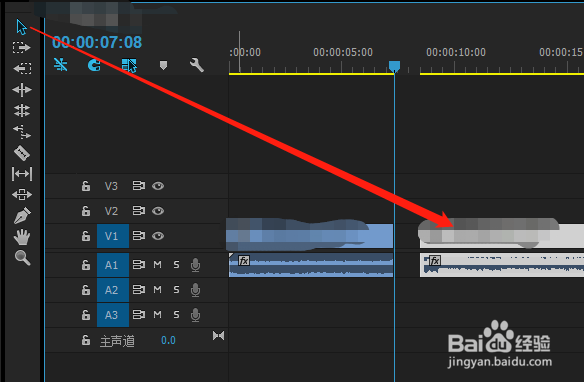Toggle lock on track A1

pyautogui.click(x=86, y=265)
